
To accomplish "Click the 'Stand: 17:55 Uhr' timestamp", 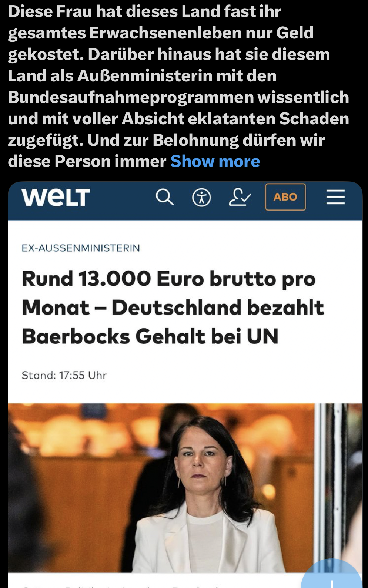I will click(64, 375).
